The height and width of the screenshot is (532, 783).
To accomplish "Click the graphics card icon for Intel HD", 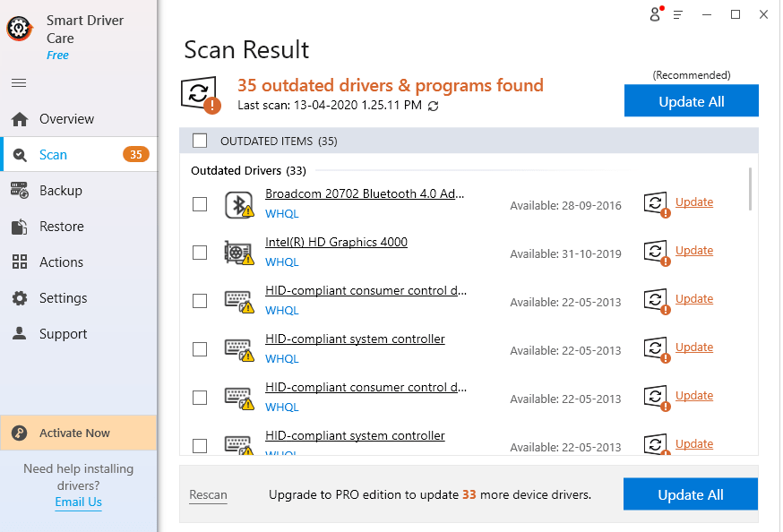I will pyautogui.click(x=239, y=253).
